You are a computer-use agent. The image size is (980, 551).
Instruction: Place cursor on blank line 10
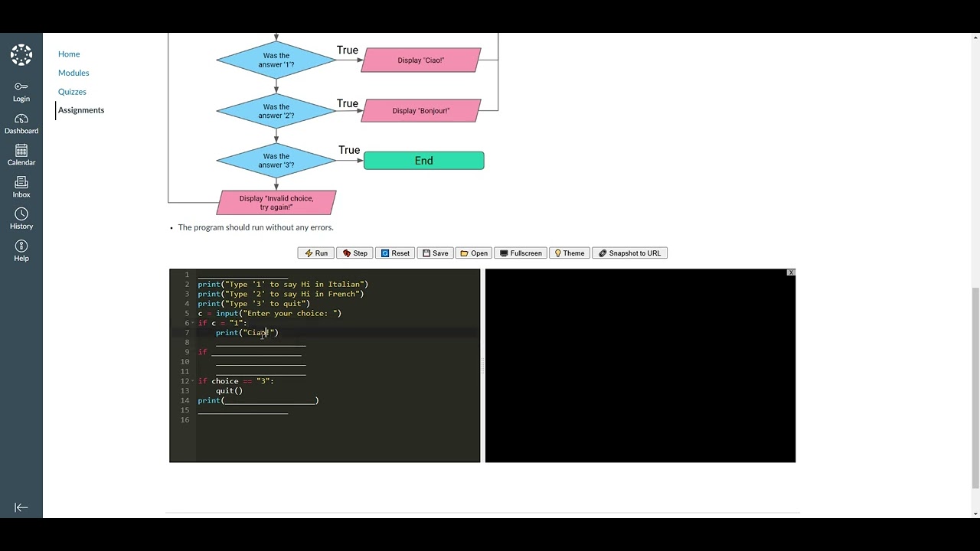260,362
